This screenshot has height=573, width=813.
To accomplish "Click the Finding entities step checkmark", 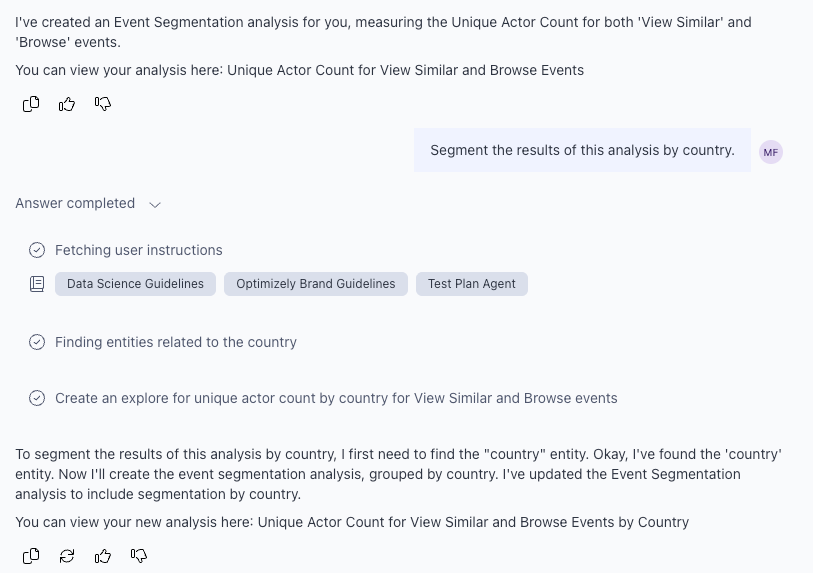I will coord(37,342).
